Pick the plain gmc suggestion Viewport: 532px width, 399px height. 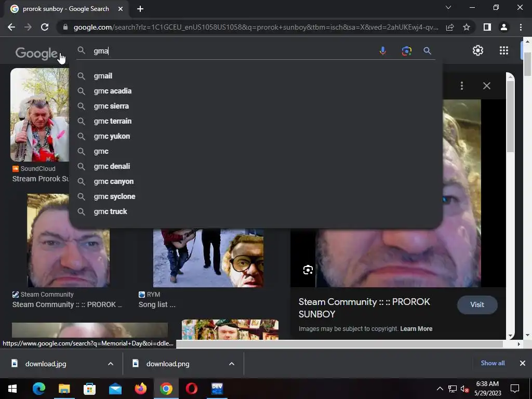point(256,151)
